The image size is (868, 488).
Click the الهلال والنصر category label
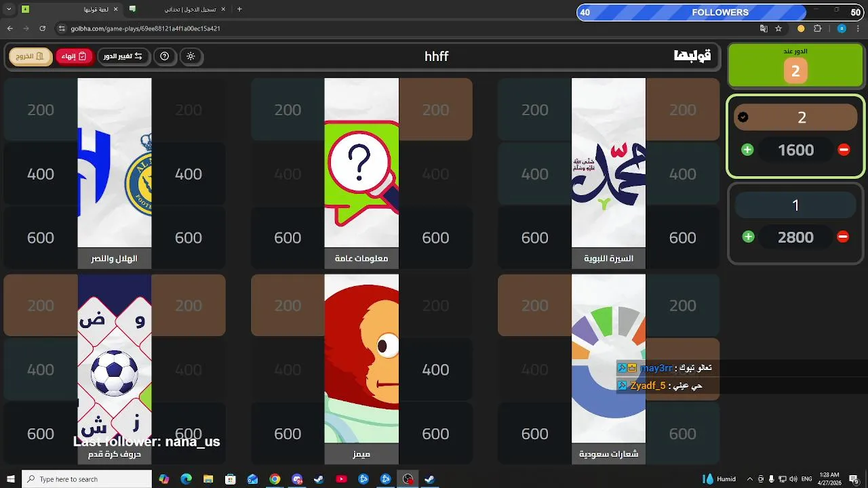pos(115,258)
